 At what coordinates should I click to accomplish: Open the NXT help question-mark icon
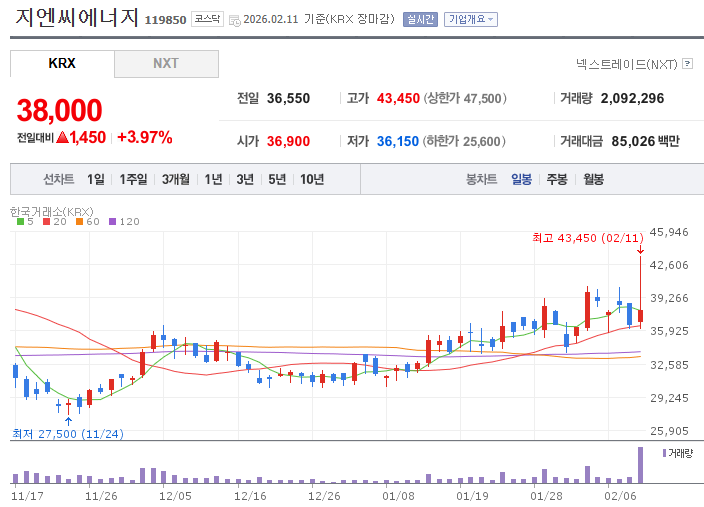[687, 64]
